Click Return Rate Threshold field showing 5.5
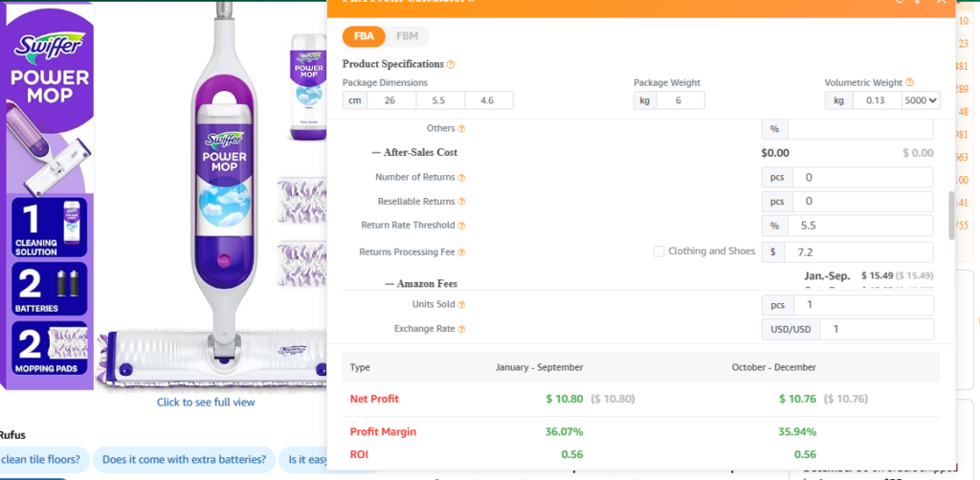This screenshot has width=980, height=480. point(860,226)
